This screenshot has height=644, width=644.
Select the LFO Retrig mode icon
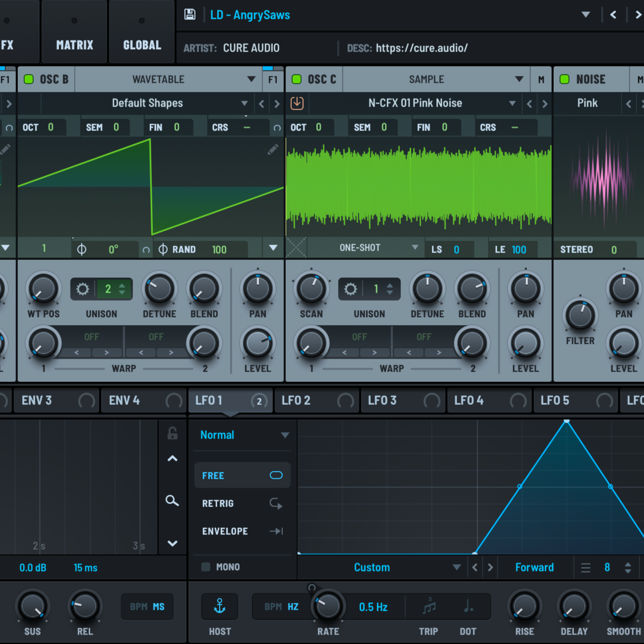coord(276,504)
